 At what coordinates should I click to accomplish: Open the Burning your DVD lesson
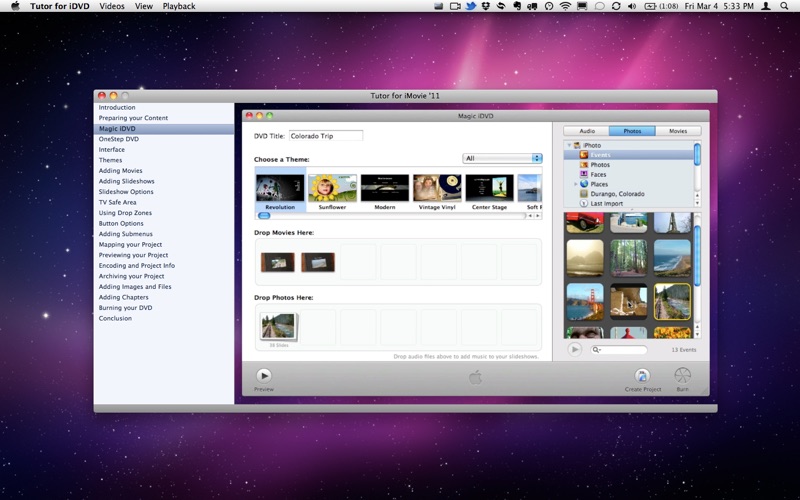point(125,308)
